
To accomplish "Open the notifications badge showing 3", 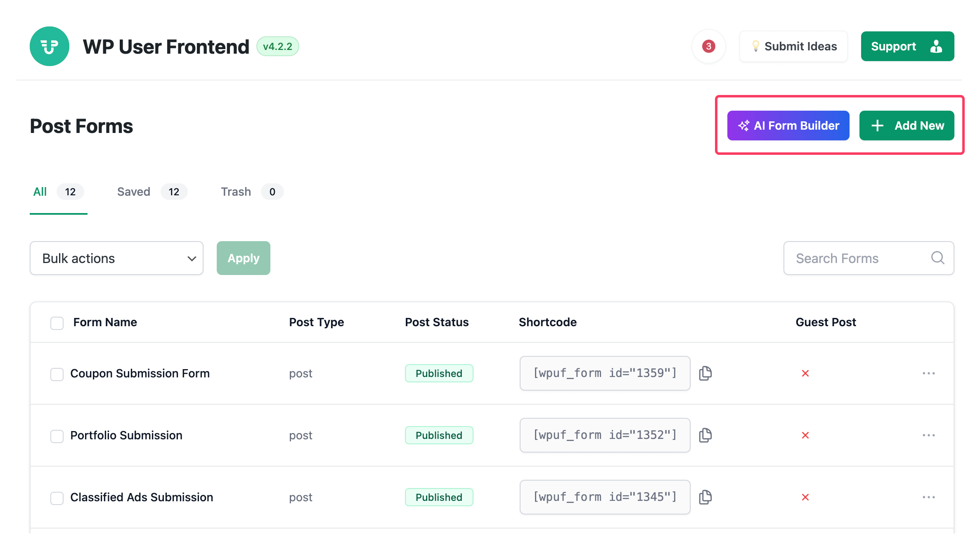I will [709, 46].
